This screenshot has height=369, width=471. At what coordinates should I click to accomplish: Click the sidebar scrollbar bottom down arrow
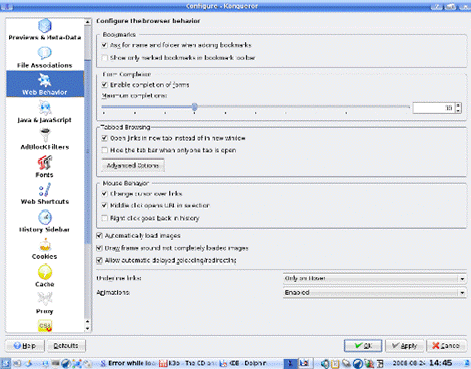point(88,329)
